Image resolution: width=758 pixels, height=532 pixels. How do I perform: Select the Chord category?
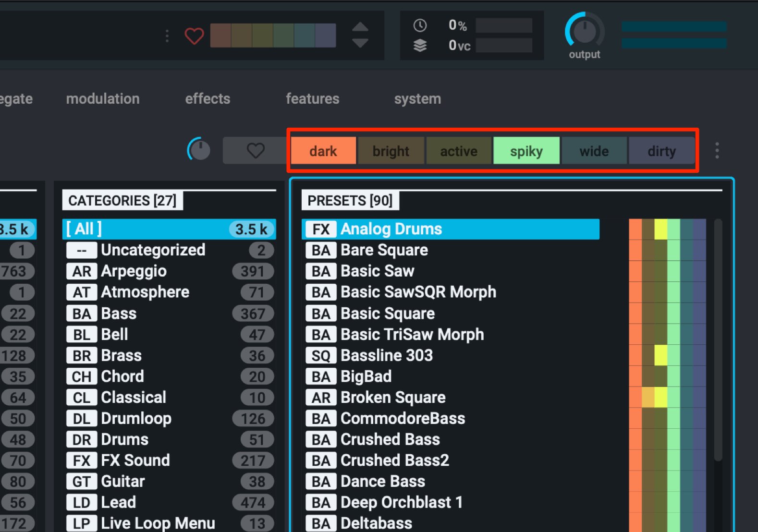(169, 376)
